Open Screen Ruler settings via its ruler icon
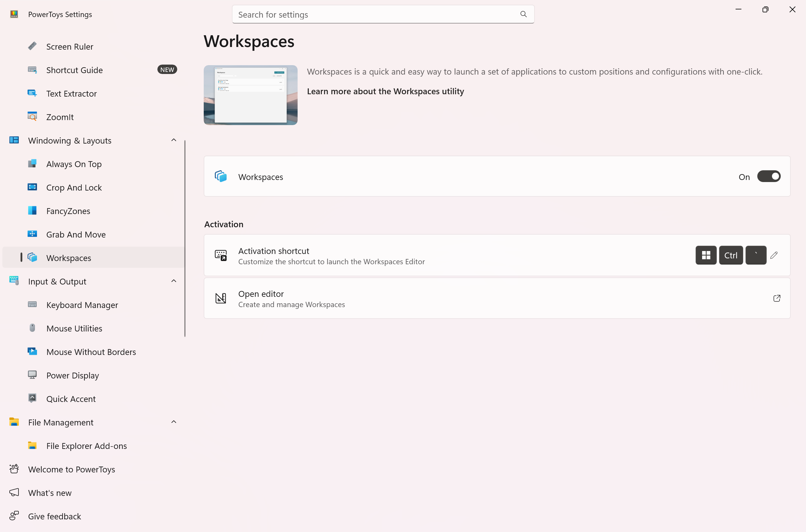Screen dimensions: 806x532 click(32, 46)
